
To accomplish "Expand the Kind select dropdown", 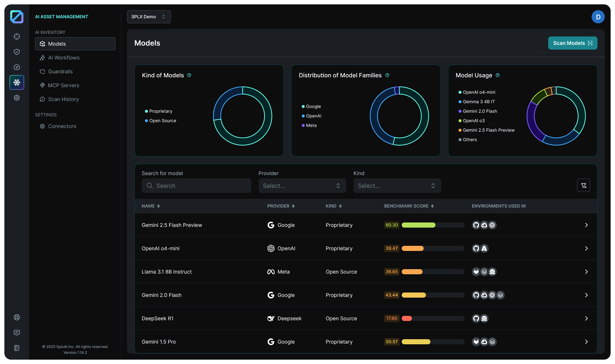I will point(397,186).
